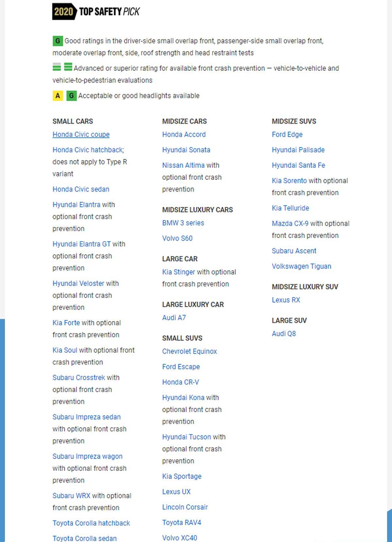Open the Volkswagen Tiguan link
The height and width of the screenshot is (542, 392).
(302, 266)
